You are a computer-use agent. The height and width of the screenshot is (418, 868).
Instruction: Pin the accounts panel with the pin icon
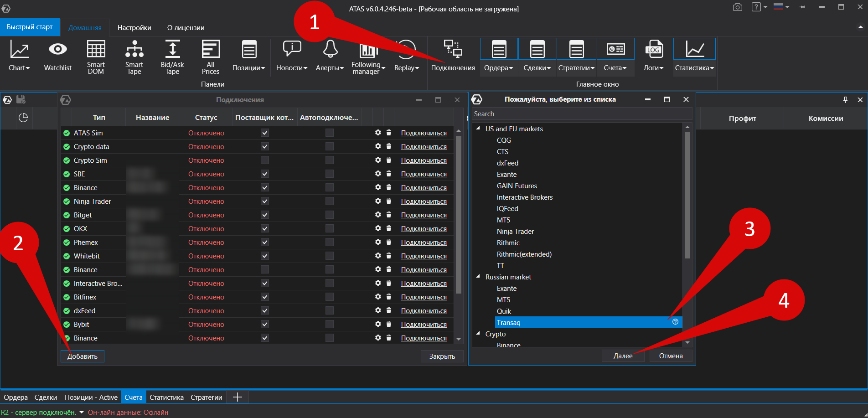tap(845, 99)
